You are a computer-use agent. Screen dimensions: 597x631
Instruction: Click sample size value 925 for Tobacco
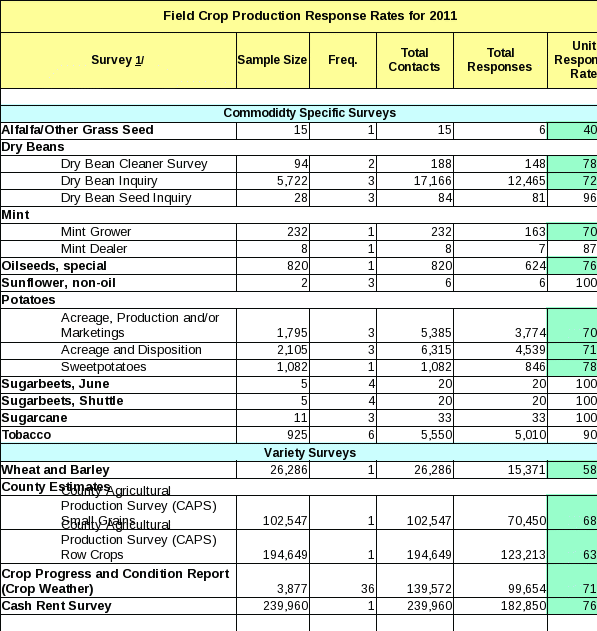point(297,435)
